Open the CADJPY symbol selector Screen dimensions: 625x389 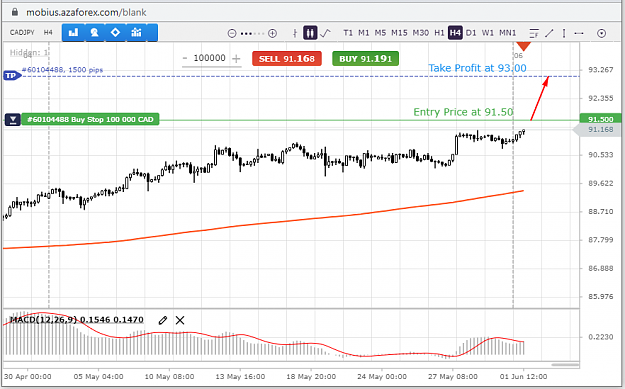[22, 32]
